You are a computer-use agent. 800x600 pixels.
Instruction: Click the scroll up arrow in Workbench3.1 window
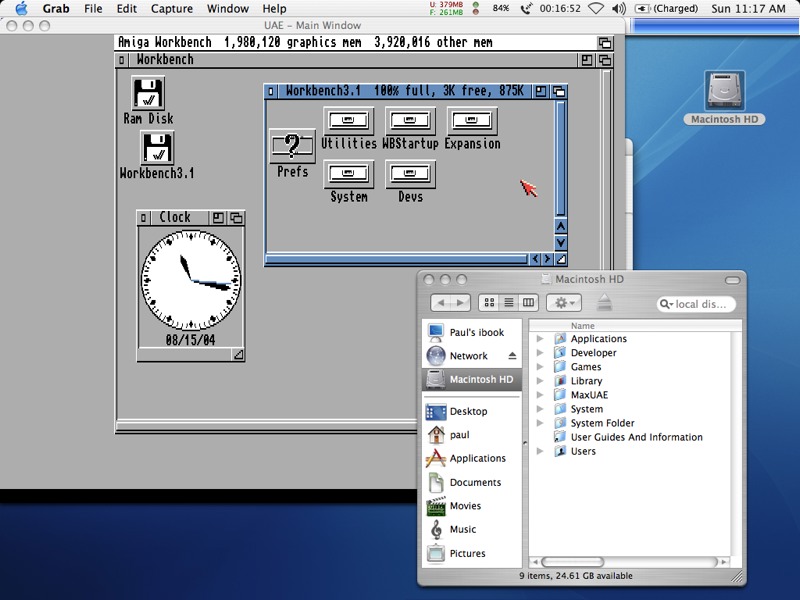coord(560,226)
